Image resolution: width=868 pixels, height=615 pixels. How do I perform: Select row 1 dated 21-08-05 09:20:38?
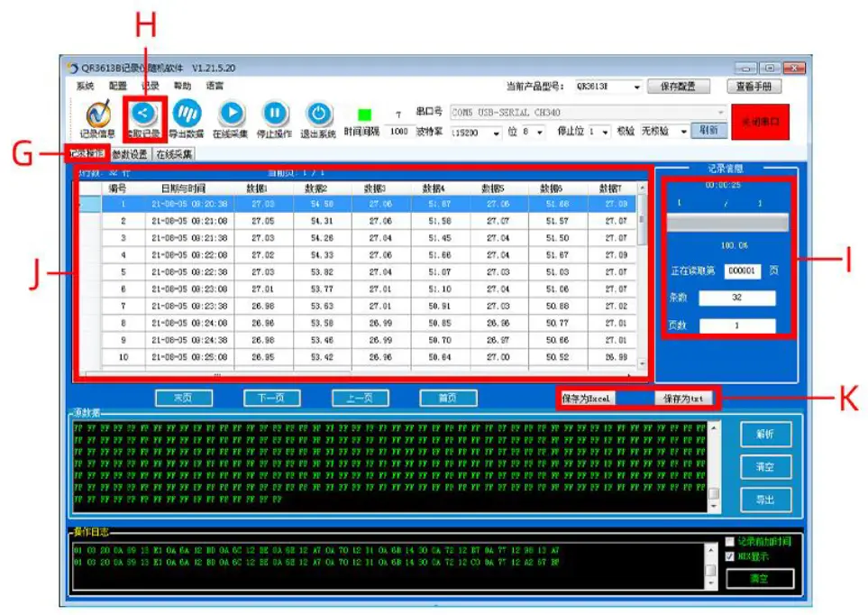click(x=358, y=204)
